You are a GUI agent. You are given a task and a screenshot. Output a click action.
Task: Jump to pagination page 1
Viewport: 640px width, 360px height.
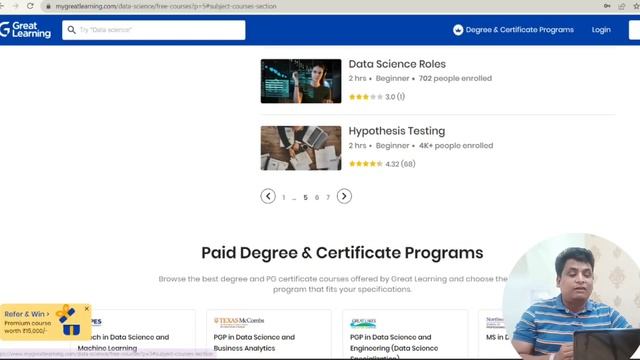click(284, 198)
